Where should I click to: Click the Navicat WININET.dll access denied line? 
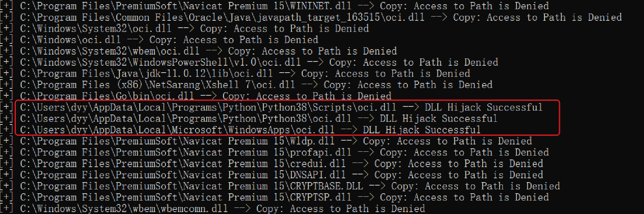275,6
